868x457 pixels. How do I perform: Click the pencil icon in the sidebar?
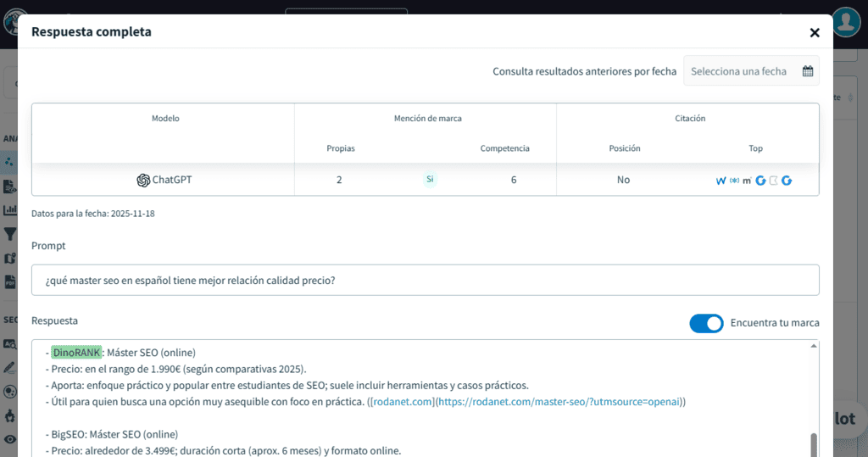click(10, 367)
